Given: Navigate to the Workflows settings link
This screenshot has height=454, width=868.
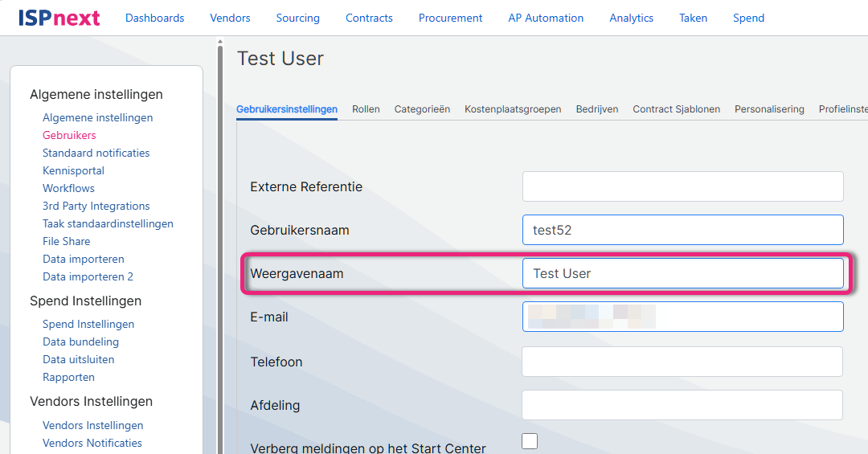Looking at the screenshot, I should 68,188.
